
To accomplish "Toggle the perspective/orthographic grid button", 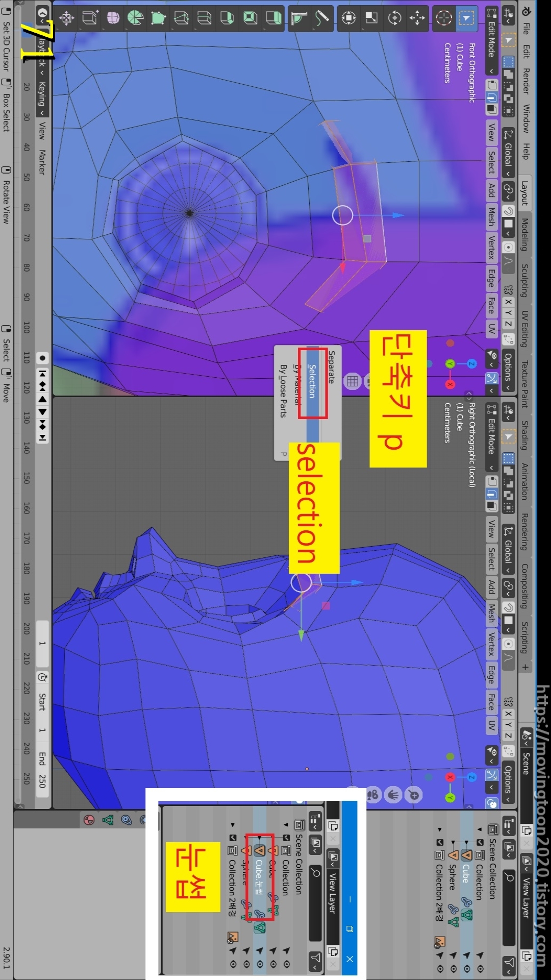I will click(352, 381).
